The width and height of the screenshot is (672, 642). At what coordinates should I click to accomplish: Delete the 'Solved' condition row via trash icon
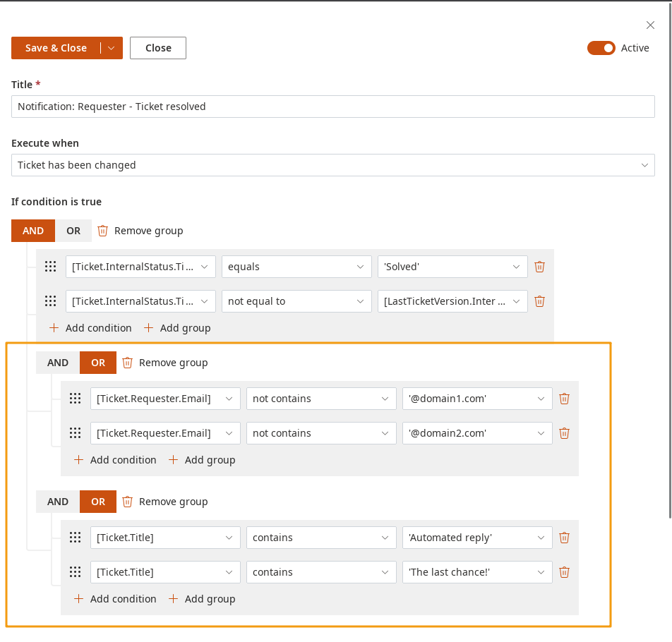(x=539, y=267)
